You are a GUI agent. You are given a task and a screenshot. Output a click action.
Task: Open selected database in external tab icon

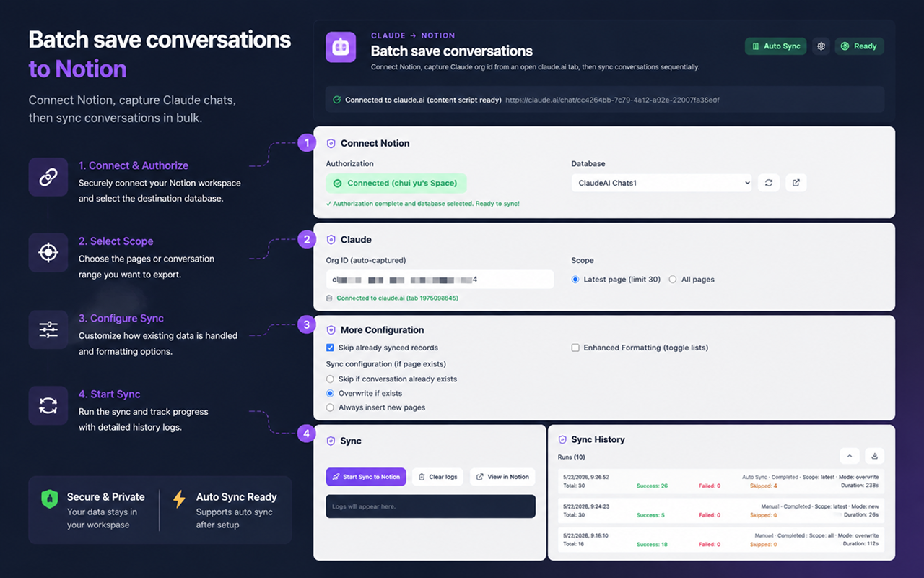pos(796,183)
